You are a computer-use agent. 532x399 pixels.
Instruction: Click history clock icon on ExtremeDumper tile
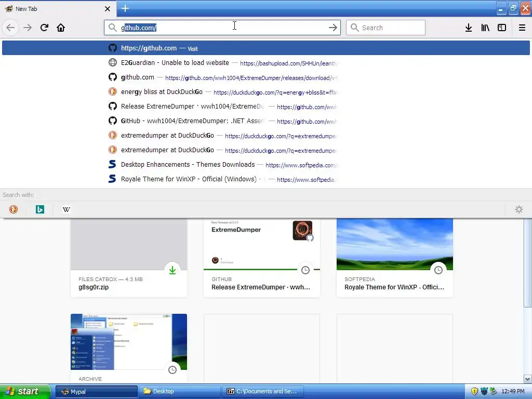tap(305, 270)
